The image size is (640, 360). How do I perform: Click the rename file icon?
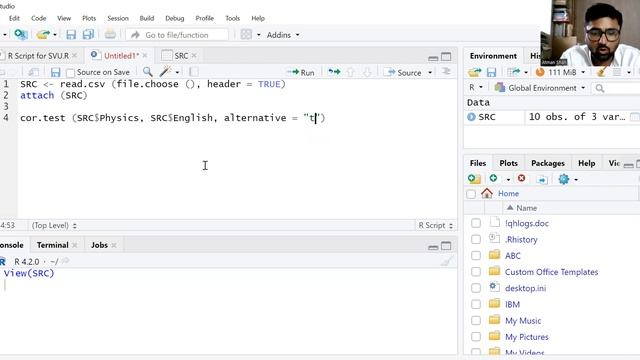pos(542,179)
